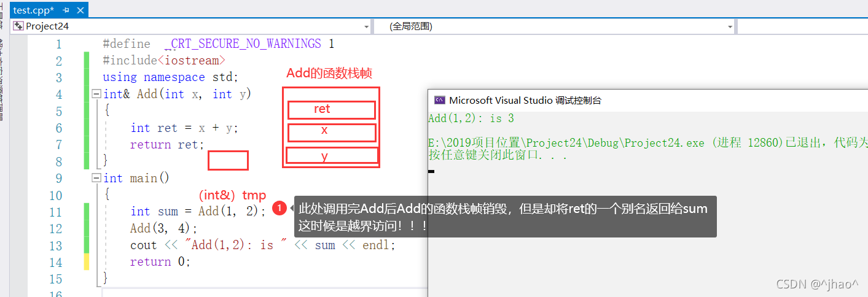Click the Project24 project icon

18,26
